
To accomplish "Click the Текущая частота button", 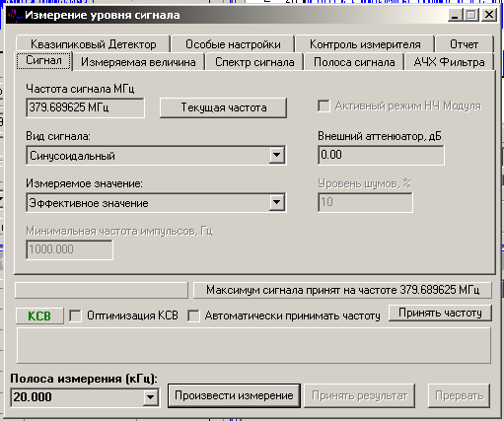I will point(223,107).
